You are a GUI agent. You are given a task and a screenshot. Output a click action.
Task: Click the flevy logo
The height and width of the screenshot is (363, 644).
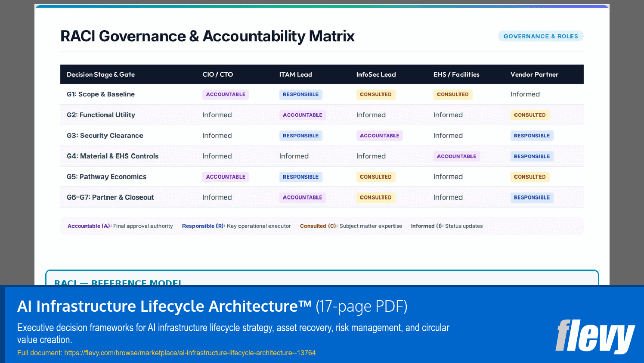coord(595,336)
